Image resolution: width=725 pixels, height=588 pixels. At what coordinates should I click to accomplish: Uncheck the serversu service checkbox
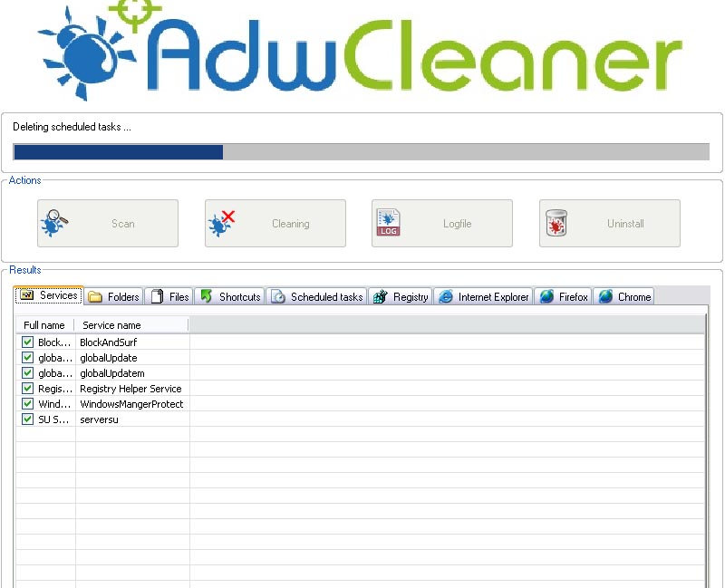pyautogui.click(x=27, y=419)
